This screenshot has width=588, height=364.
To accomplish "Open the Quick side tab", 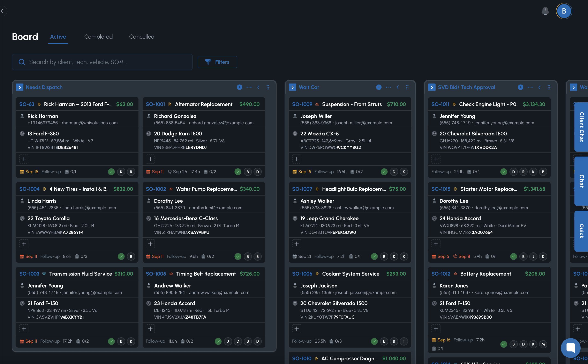I will pyautogui.click(x=581, y=231).
